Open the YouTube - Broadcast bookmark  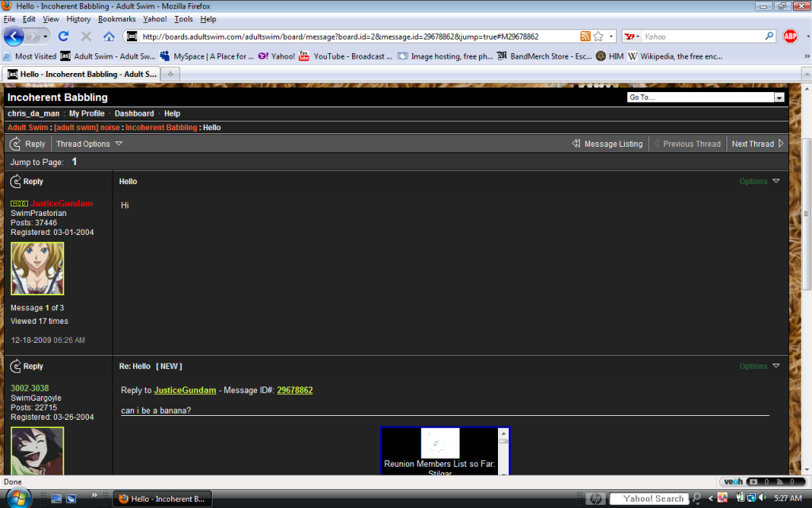pos(346,56)
